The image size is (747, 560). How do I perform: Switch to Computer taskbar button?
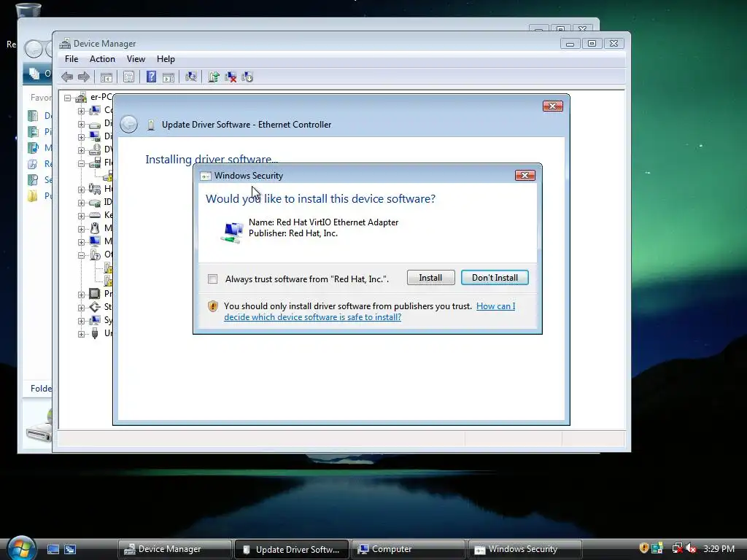click(x=409, y=549)
